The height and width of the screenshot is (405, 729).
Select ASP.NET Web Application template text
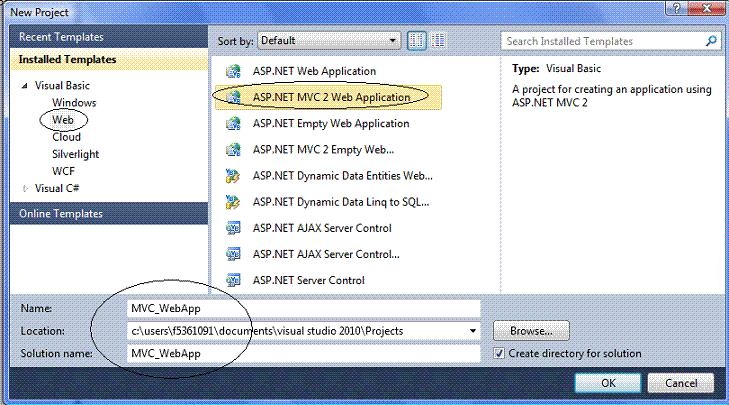tap(314, 71)
